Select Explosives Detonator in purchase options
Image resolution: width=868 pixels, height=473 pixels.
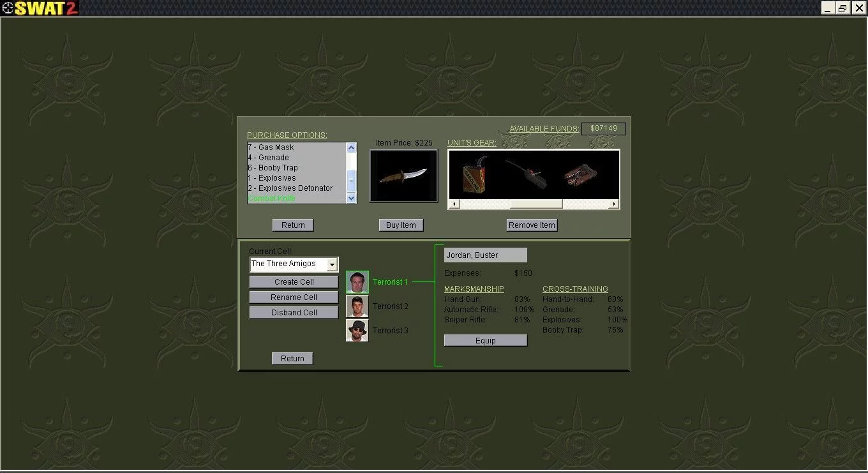pos(297,188)
